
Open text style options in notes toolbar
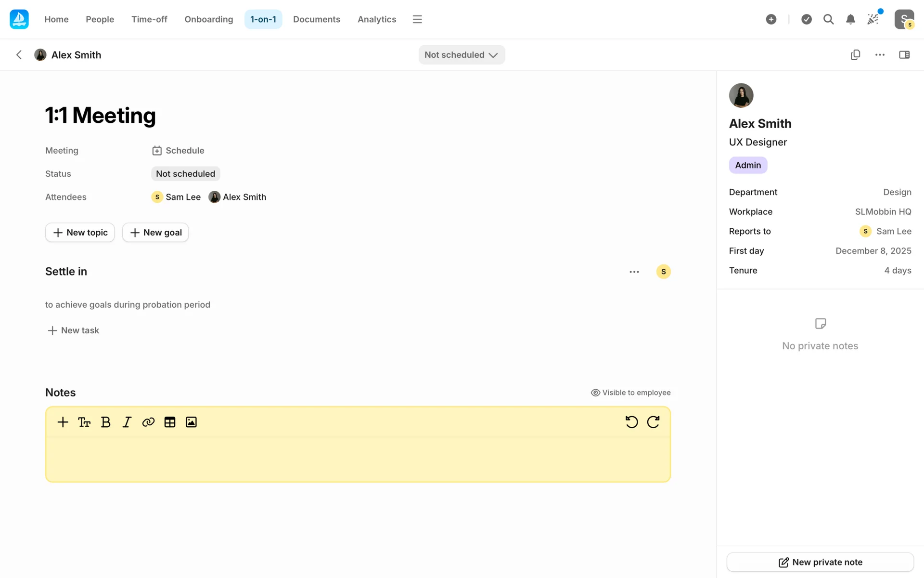(84, 422)
